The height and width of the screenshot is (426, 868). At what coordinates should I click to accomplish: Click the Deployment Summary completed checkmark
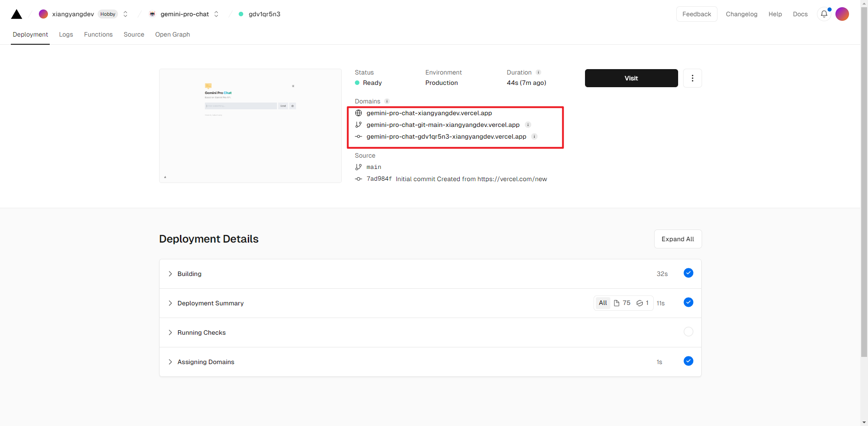(x=688, y=302)
